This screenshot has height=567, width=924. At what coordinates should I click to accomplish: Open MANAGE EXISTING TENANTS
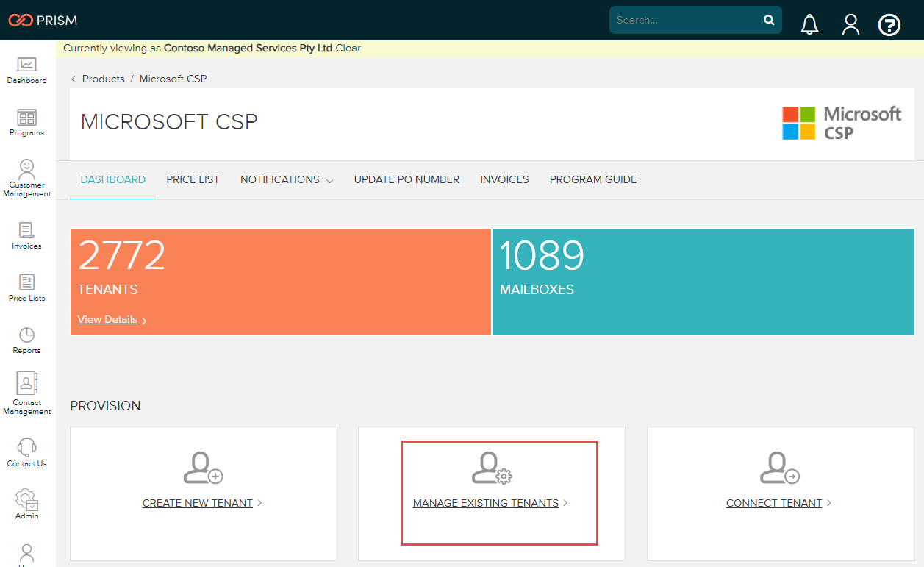[x=487, y=503]
